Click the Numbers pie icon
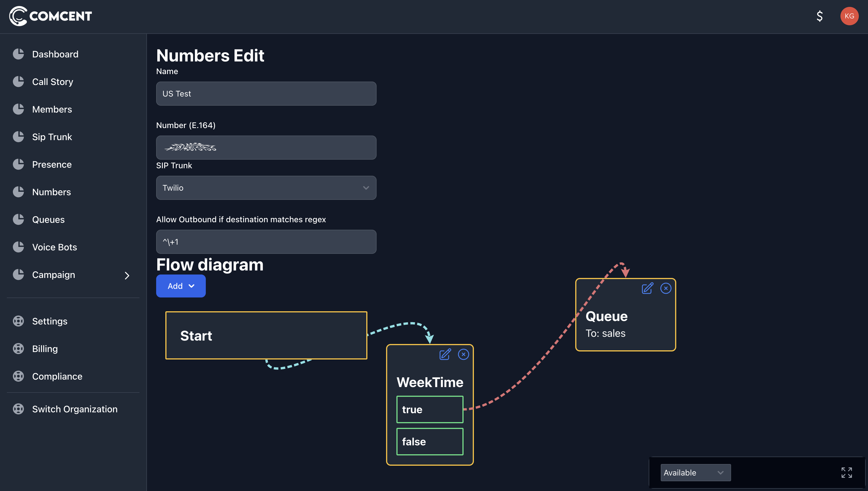The height and width of the screenshot is (491, 868). click(18, 192)
